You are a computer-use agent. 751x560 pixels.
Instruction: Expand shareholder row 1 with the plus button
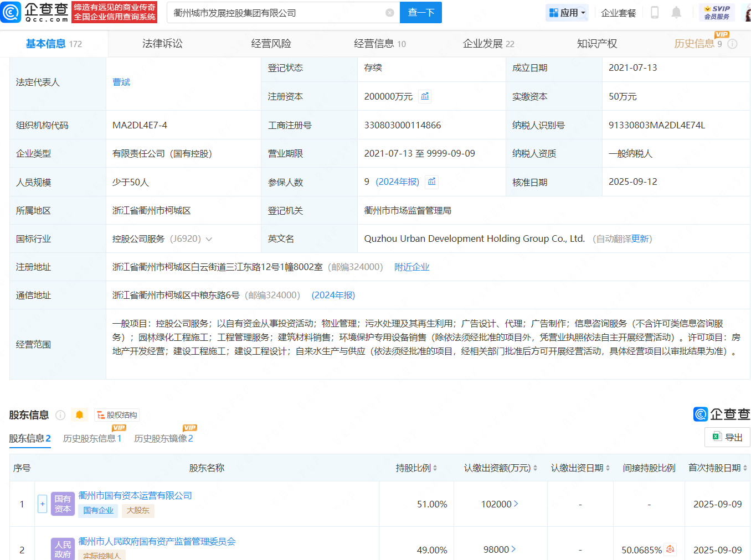42,504
